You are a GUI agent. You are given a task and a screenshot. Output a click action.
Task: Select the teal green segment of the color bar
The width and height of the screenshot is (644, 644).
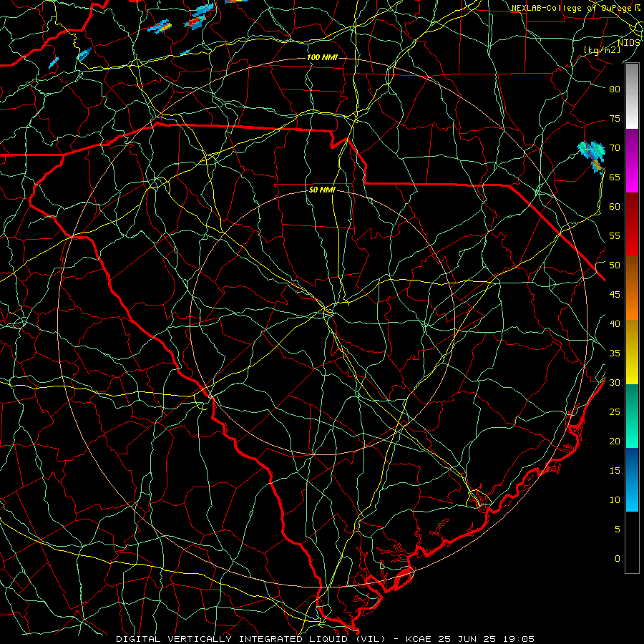click(632, 416)
